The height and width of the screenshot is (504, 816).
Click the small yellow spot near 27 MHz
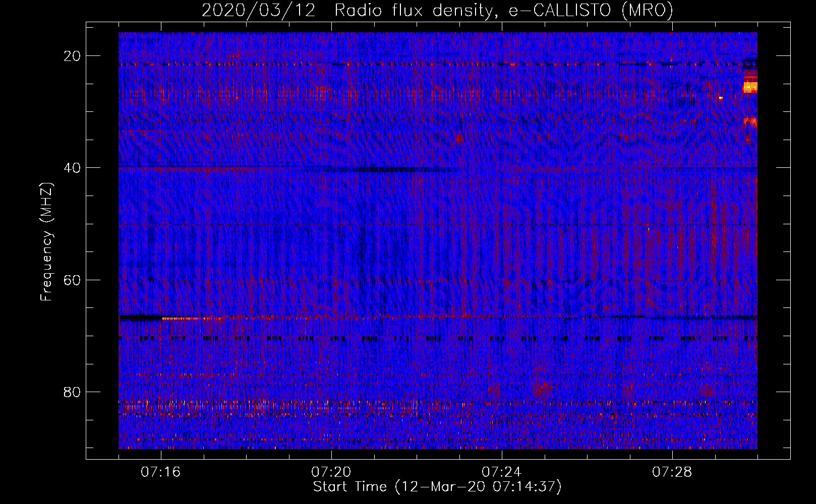(x=721, y=98)
